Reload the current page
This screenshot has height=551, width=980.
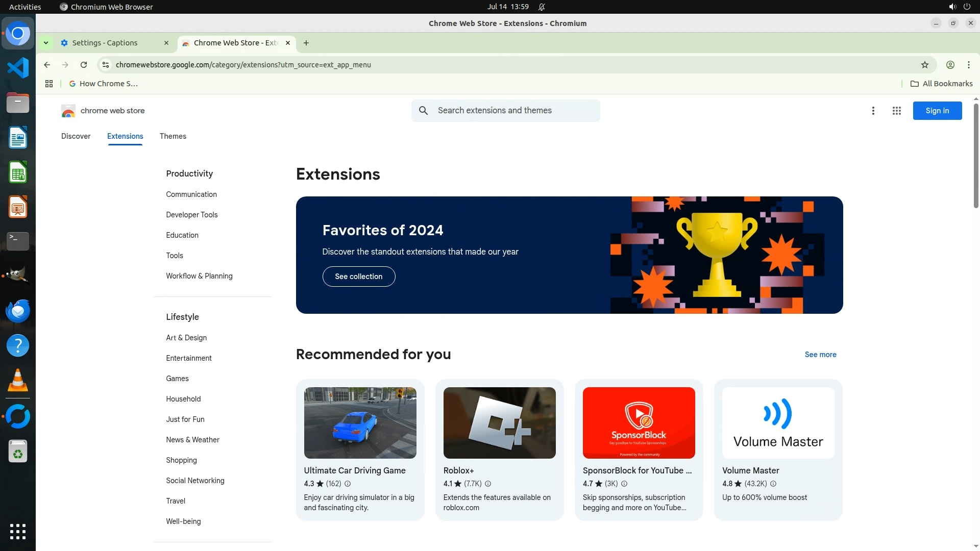tap(84, 65)
